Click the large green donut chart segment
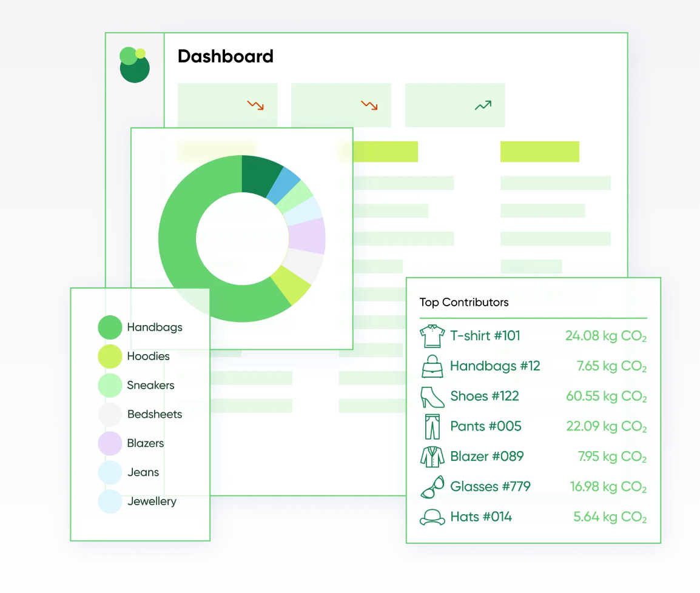This screenshot has width=700, height=593. [x=187, y=250]
